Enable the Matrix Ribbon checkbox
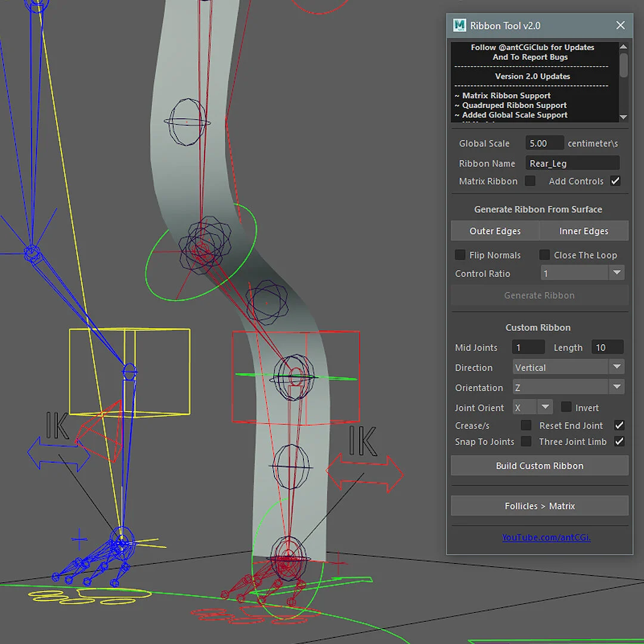This screenshot has width=644, height=644. point(530,181)
